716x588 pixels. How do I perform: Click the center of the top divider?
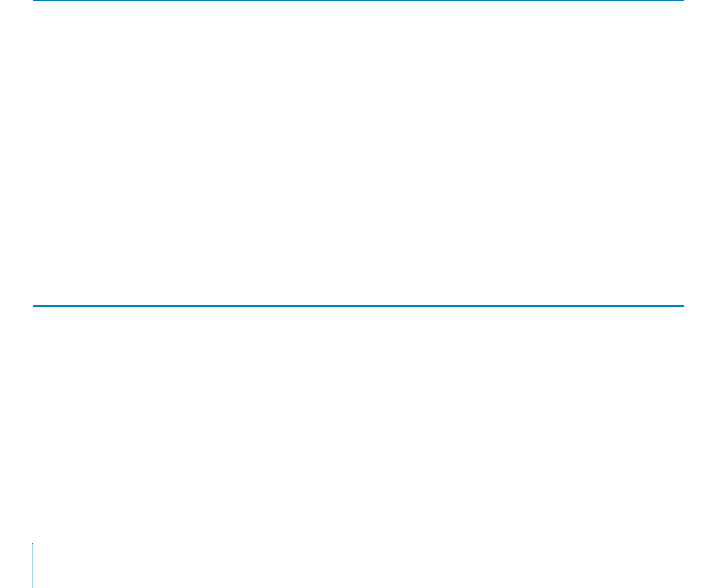(x=359, y=1)
